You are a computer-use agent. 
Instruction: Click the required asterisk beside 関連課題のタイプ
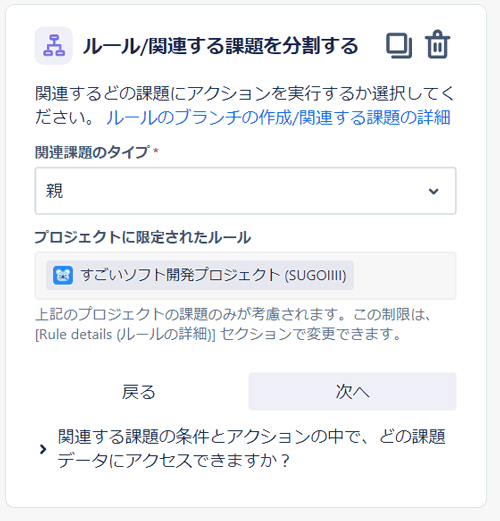(x=155, y=151)
